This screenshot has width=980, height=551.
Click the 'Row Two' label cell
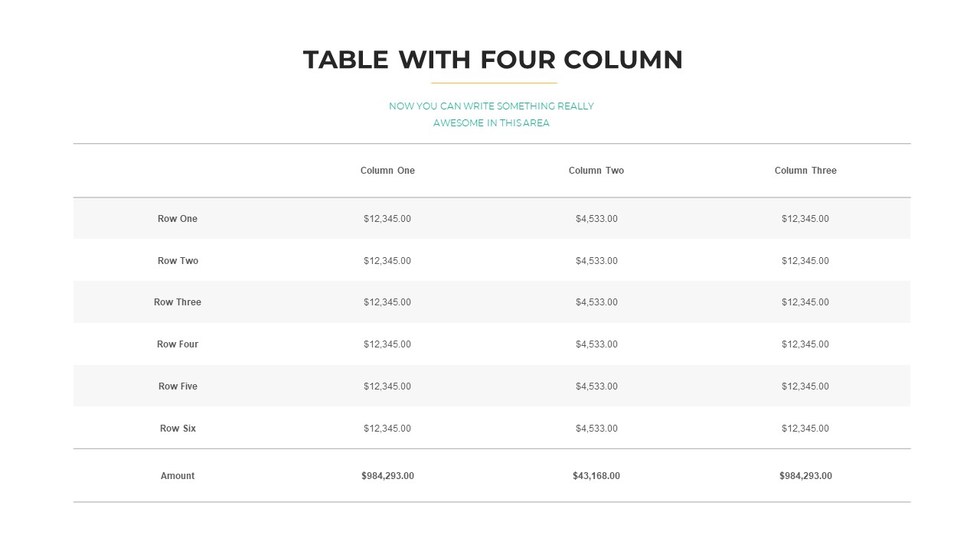click(178, 261)
